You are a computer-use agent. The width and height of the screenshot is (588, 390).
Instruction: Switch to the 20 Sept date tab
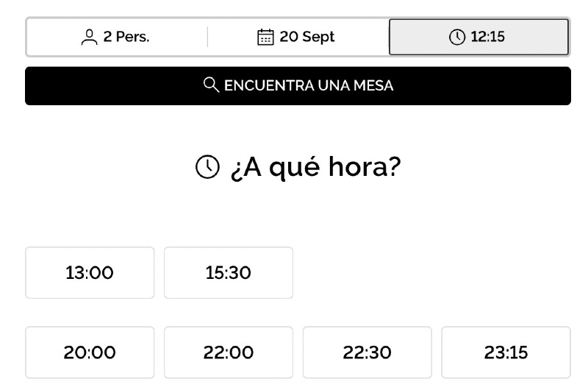click(x=298, y=37)
